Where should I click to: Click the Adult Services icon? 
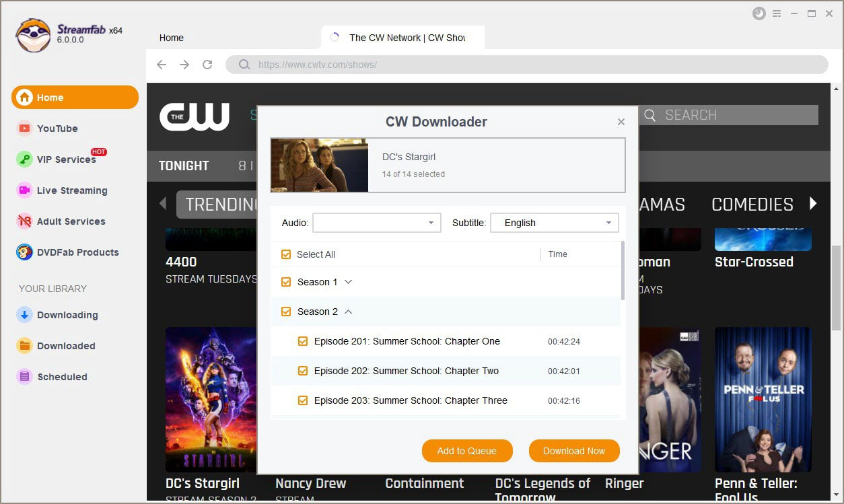(x=25, y=221)
